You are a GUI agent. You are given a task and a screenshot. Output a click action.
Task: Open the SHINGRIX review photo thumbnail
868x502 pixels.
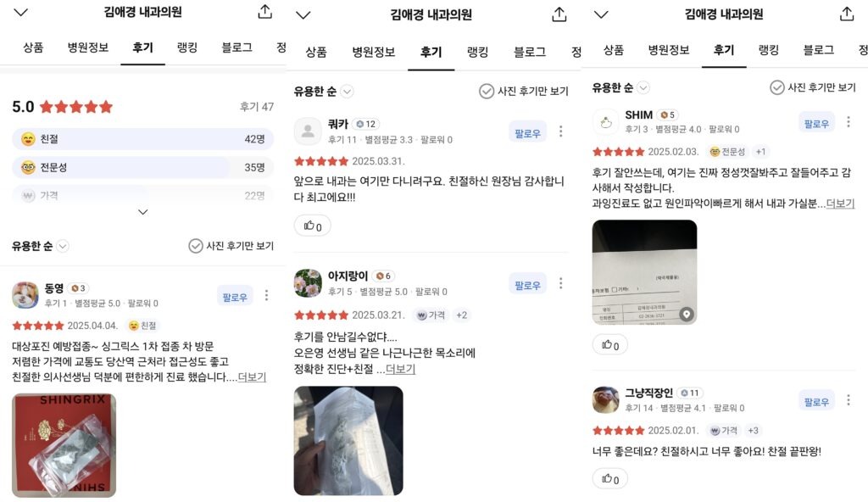(64, 445)
